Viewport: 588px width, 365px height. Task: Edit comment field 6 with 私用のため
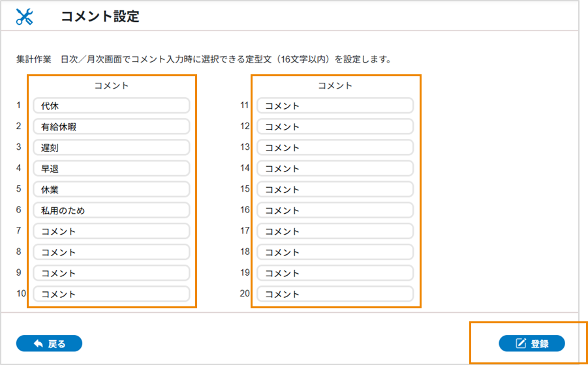click(111, 211)
